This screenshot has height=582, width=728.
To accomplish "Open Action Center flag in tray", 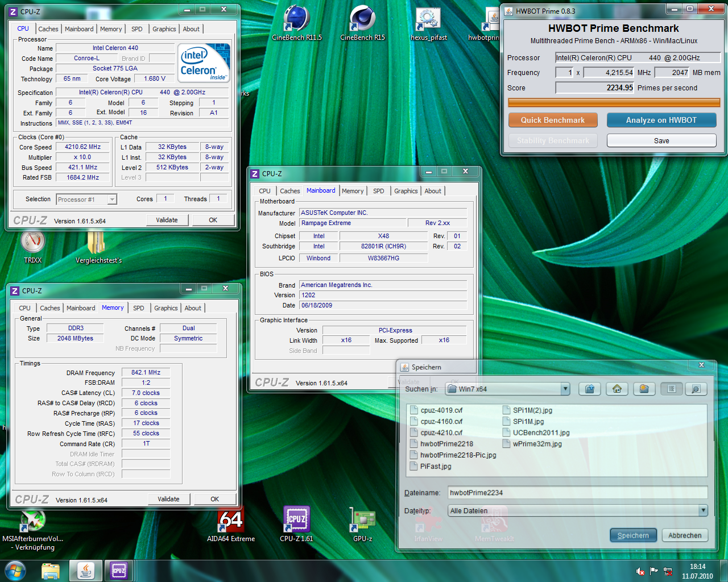I will point(654,571).
